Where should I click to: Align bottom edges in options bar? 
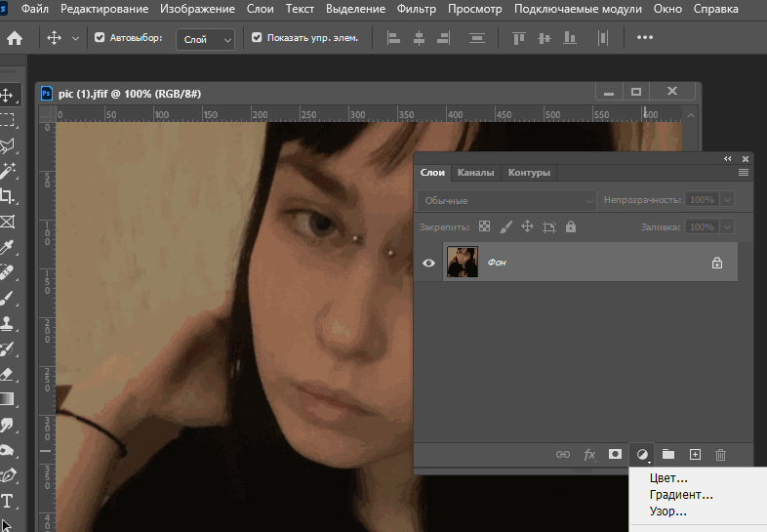(x=569, y=38)
